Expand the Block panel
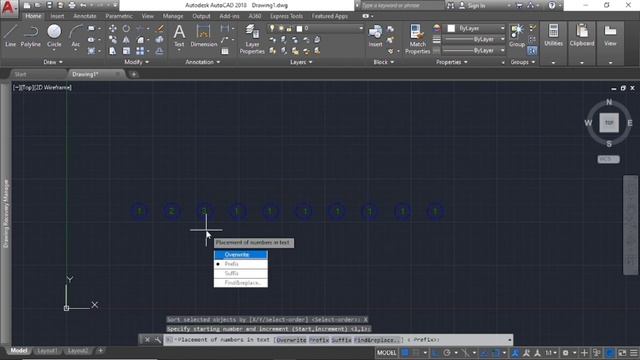 coord(384,62)
